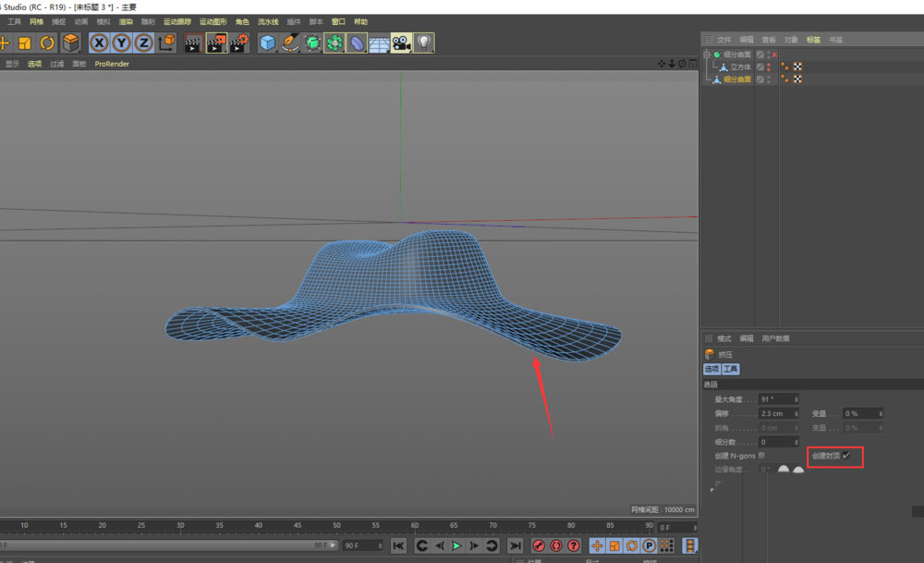Select the Rotate tool icon
This screenshot has width=924, height=563.
click(45, 43)
